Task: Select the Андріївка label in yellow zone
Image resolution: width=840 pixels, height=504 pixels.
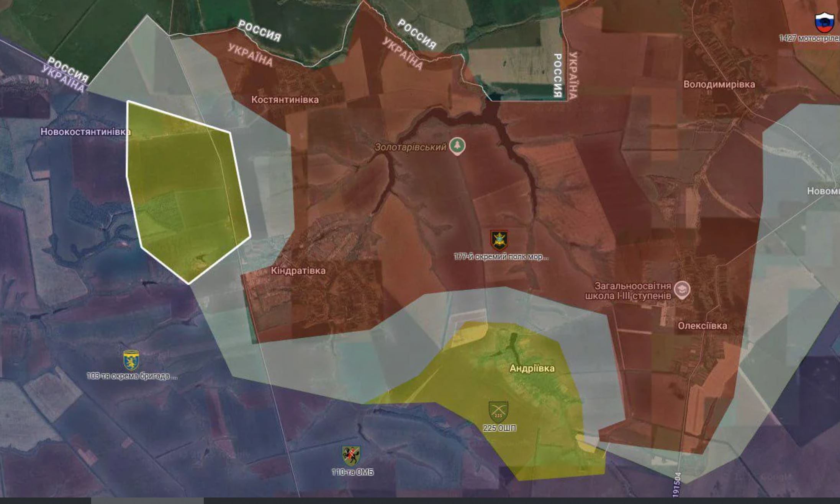Action: tap(532, 369)
